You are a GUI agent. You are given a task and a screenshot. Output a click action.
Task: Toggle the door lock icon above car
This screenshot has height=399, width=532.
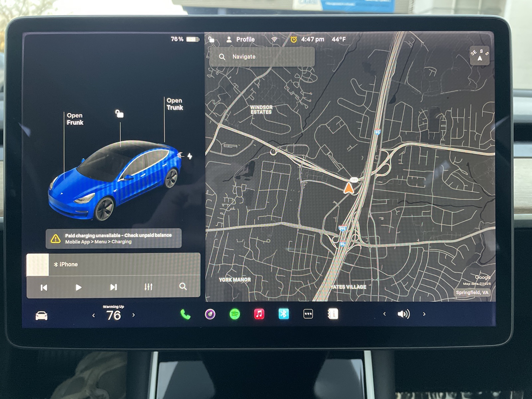pyautogui.click(x=119, y=114)
